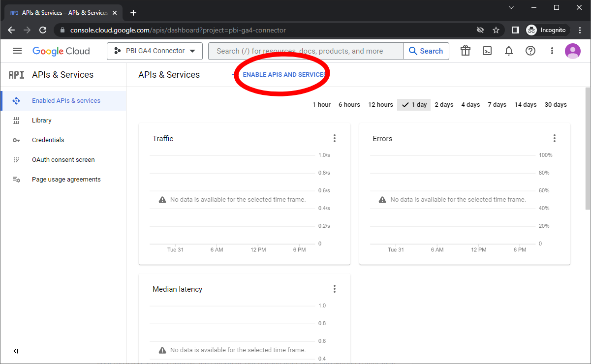Go to Credentials in the sidebar
Screen dimensions: 591x364
[x=48, y=140]
